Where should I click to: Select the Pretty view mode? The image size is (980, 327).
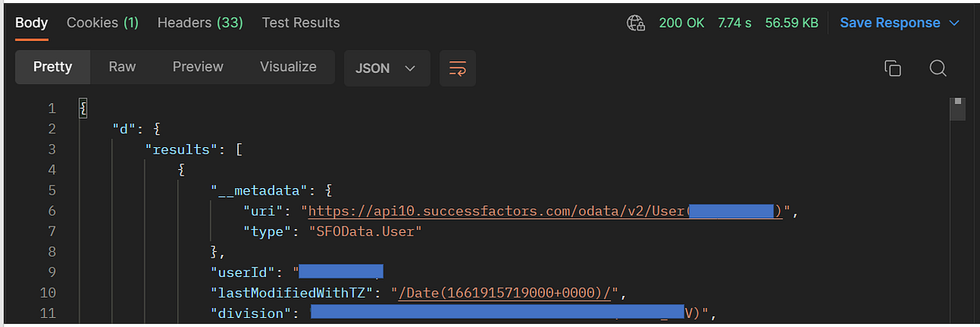[52, 67]
